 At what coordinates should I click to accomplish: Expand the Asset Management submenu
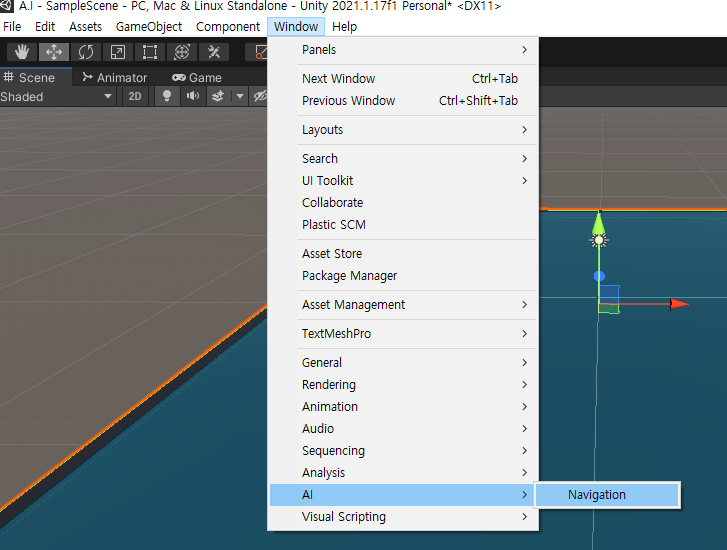click(x=403, y=305)
